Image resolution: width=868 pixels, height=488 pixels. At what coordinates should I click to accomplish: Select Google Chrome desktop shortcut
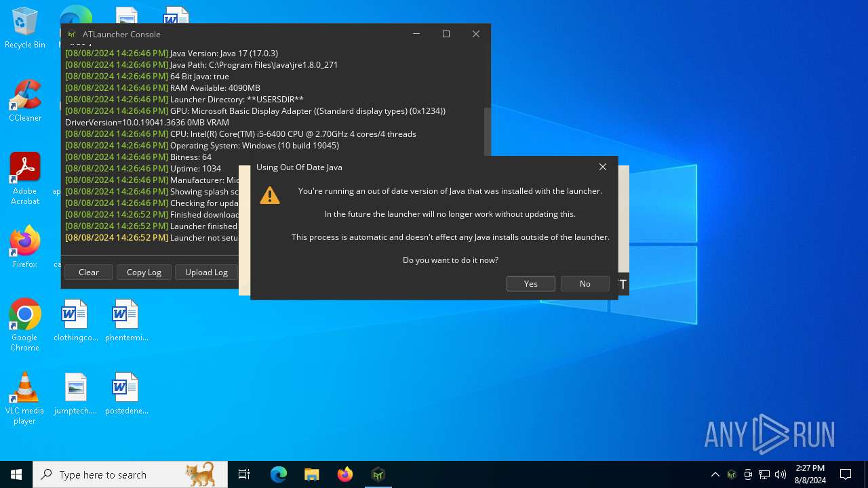pos(25,325)
